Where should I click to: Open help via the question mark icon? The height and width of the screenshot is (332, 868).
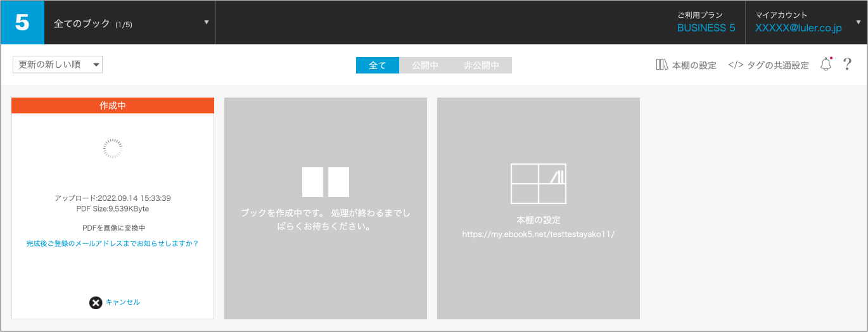[847, 65]
